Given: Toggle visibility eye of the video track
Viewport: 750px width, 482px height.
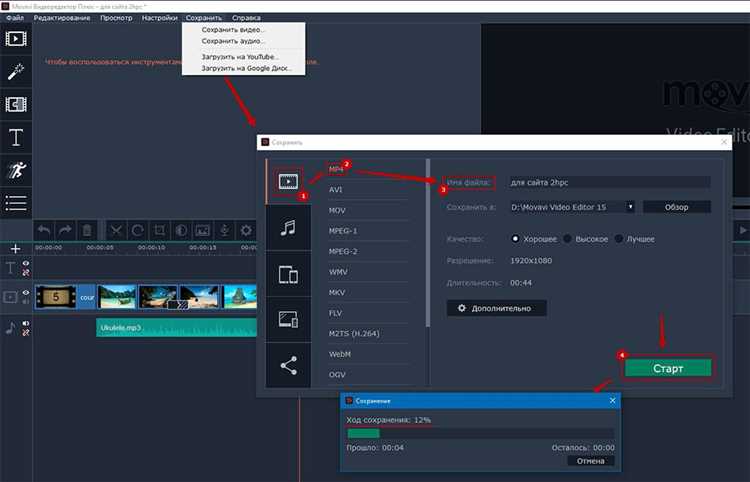Looking at the screenshot, I should (x=26, y=293).
